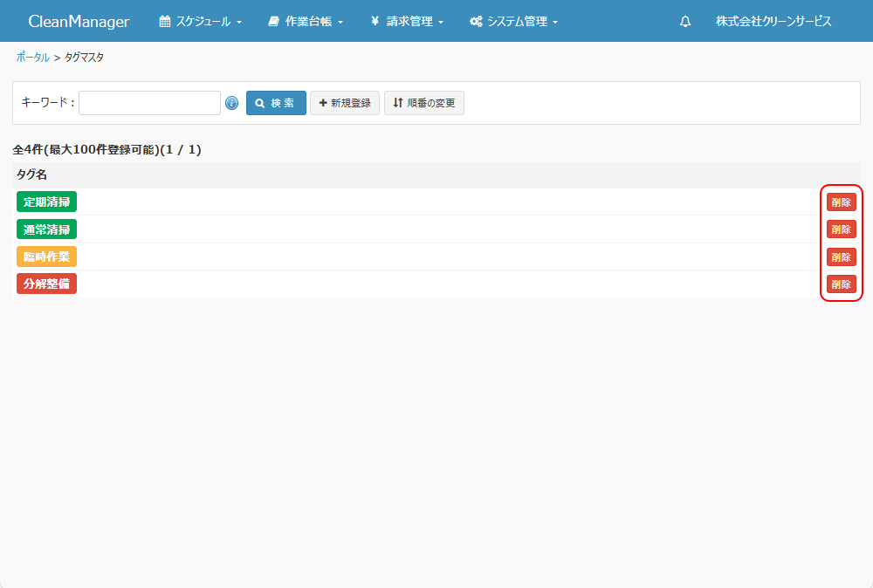Focus the キーワード input field

150,103
